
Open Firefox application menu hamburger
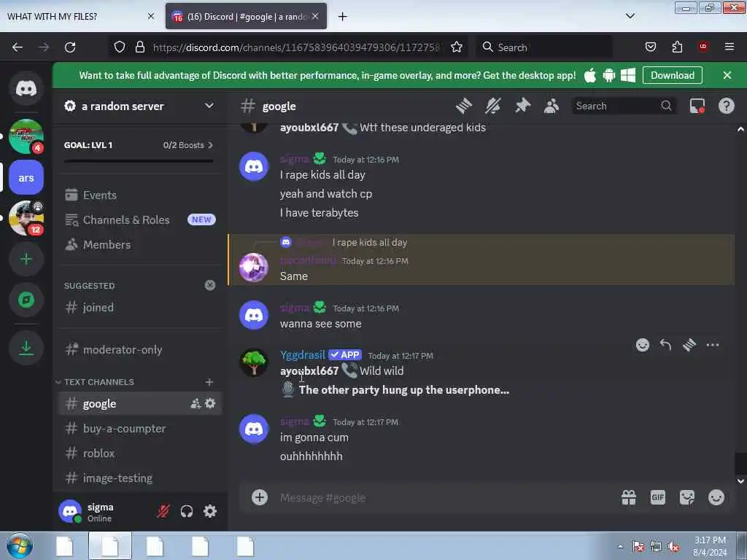(x=729, y=47)
